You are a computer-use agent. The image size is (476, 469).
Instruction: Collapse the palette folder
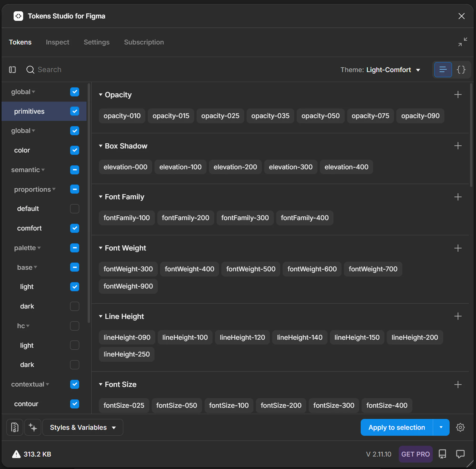point(39,248)
